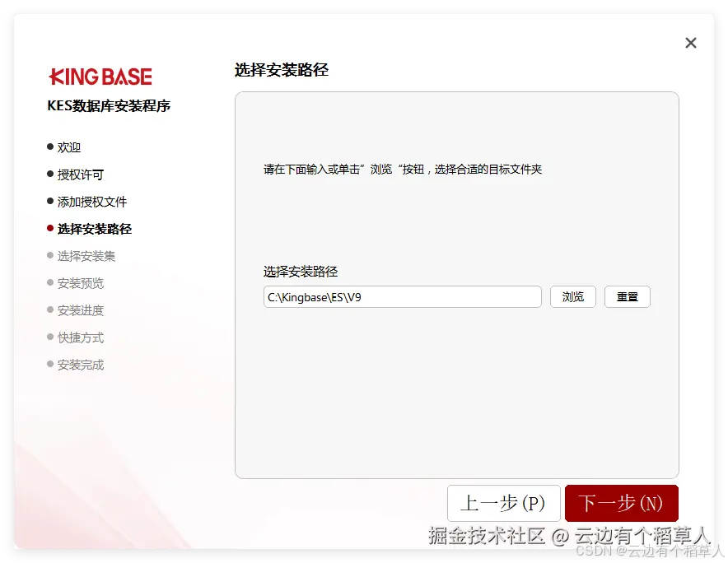Click the 选择安装路径 label above path field
This screenshot has width=728, height=563.
(301, 272)
